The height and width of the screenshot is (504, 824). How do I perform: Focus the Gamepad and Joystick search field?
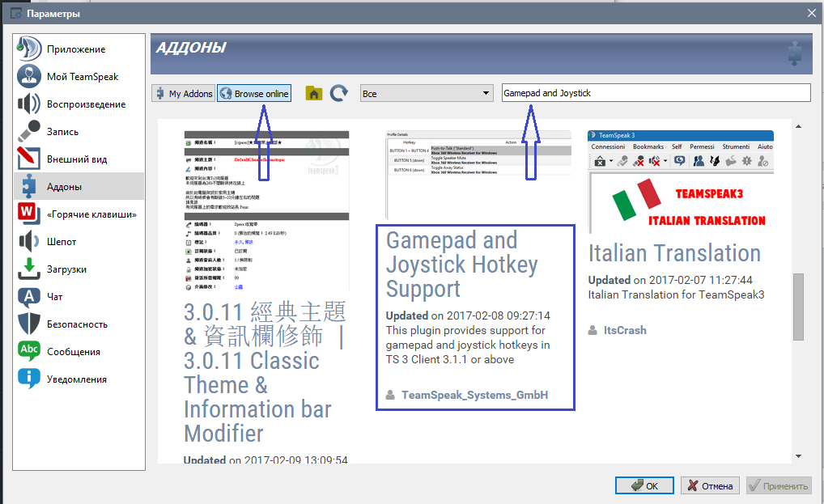click(x=656, y=93)
